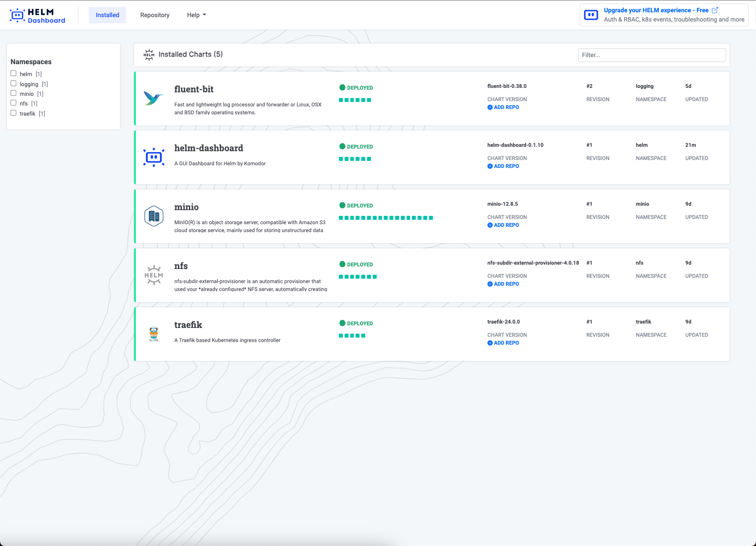Click Add Repo for minio

(503, 225)
